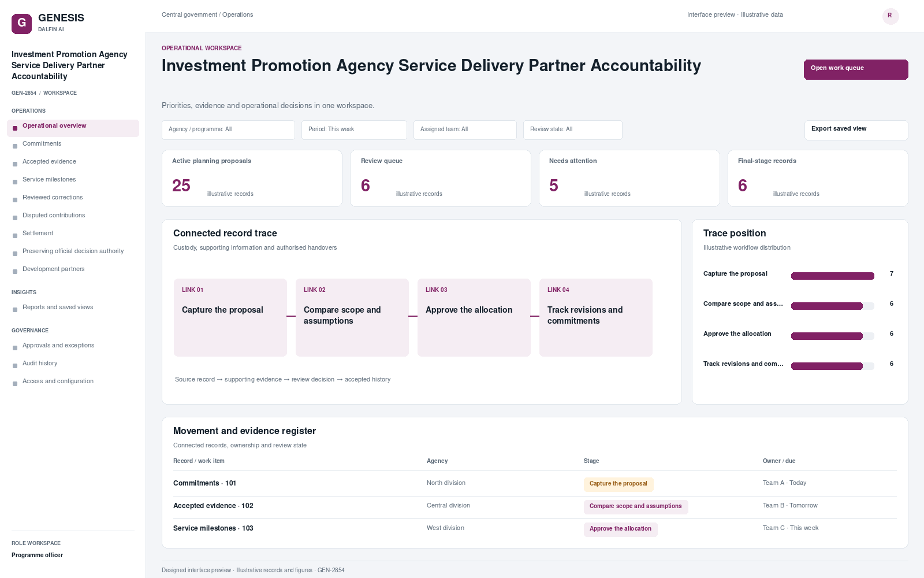Select Link 03 Approve the allocation card
Screen dimensions: 924x578
click(x=474, y=317)
